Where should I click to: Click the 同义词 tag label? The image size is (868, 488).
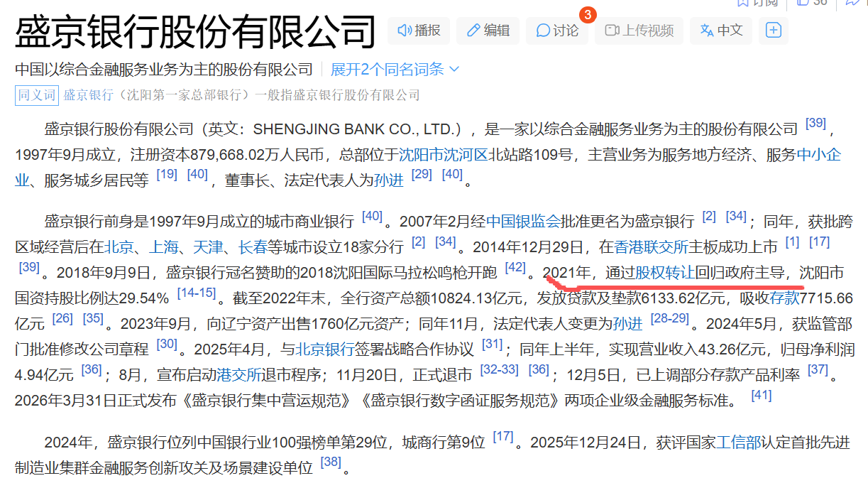coord(36,94)
